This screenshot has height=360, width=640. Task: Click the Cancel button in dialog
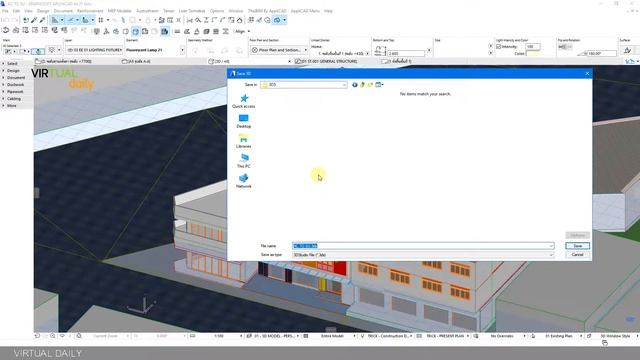(578, 254)
